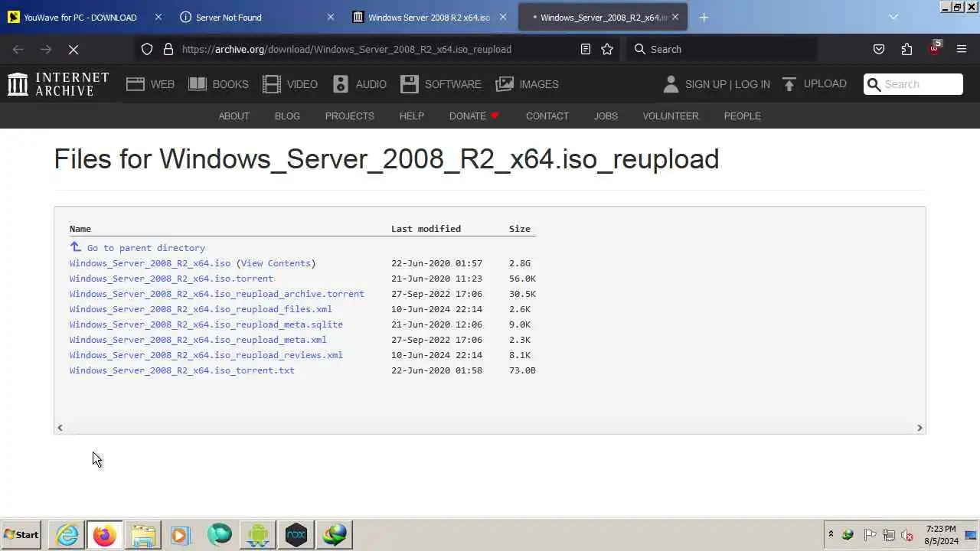Click the site padlock icon
Image resolution: width=980 pixels, height=551 pixels.
coord(168,49)
